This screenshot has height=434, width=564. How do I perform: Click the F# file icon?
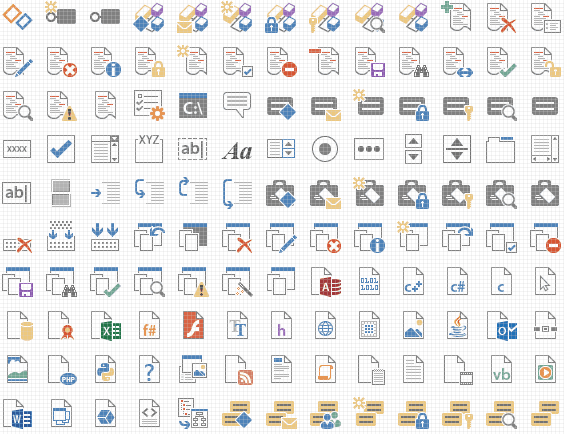point(149,325)
